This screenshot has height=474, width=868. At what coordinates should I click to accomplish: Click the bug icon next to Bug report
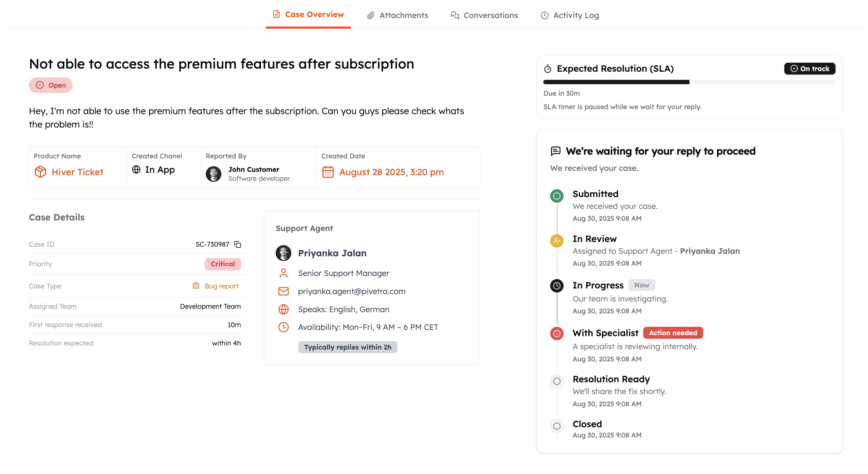click(x=196, y=286)
